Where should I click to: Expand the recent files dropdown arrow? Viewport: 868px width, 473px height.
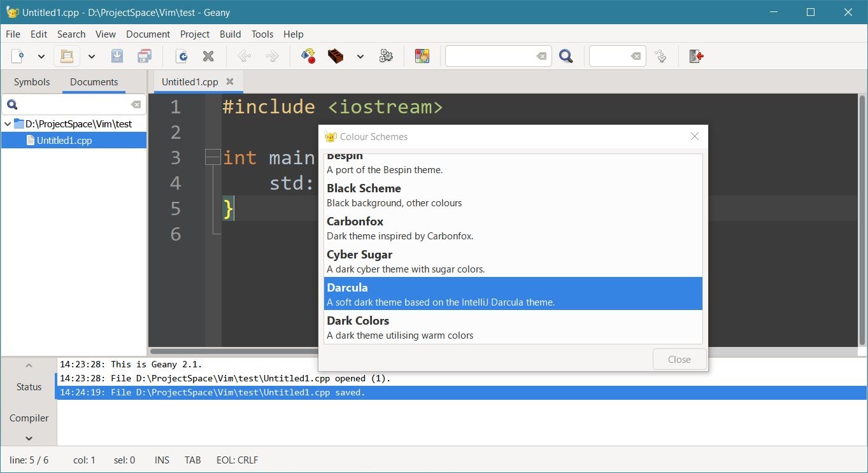(x=91, y=57)
